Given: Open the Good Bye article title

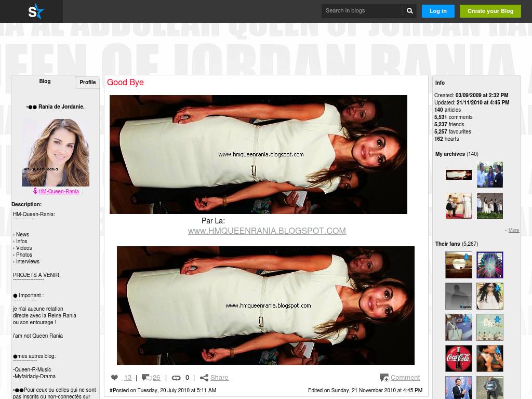Looking at the screenshot, I should click(125, 82).
